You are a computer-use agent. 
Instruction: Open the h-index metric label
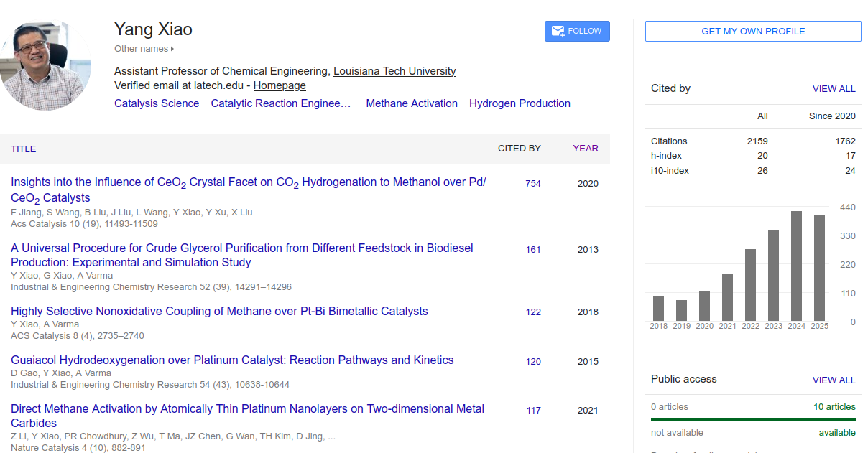pos(666,156)
